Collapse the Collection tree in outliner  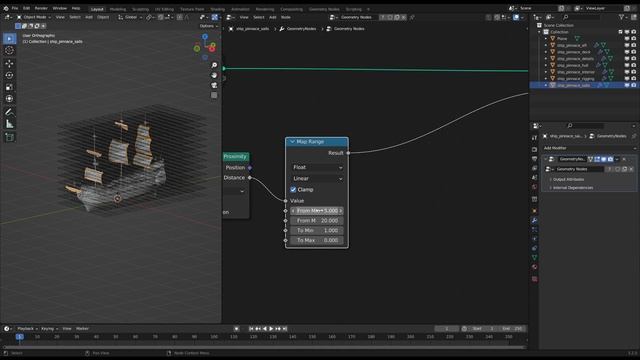[x=540, y=32]
